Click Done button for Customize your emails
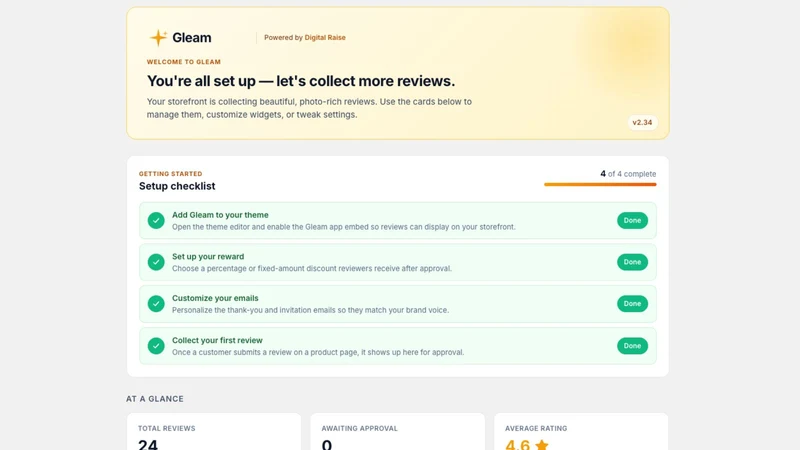Viewport: 800px width, 450px height. click(632, 304)
